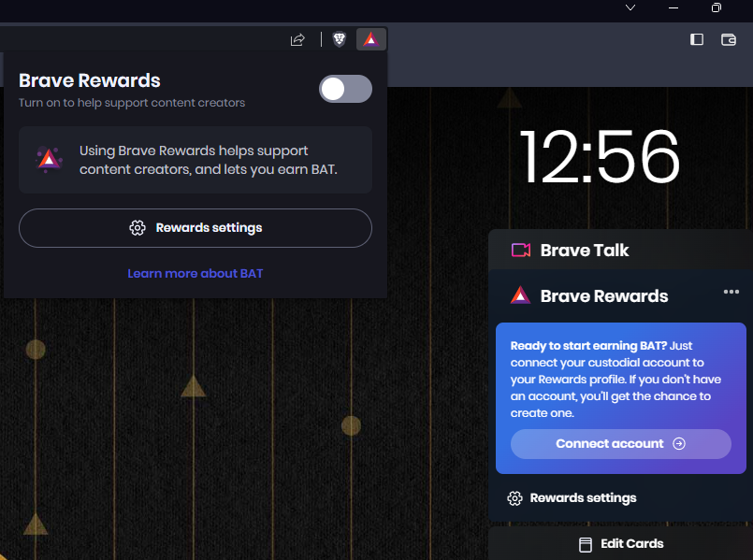Select the Brave Talk widget header
This screenshot has height=560, width=753.
[584, 250]
